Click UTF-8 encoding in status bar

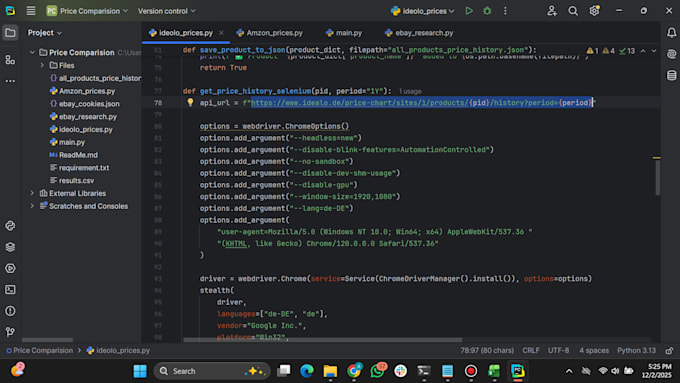(559, 350)
